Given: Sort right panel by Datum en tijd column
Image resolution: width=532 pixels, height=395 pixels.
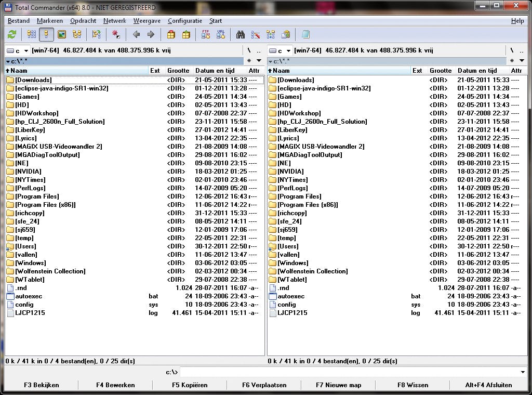Looking at the screenshot, I should [482, 71].
